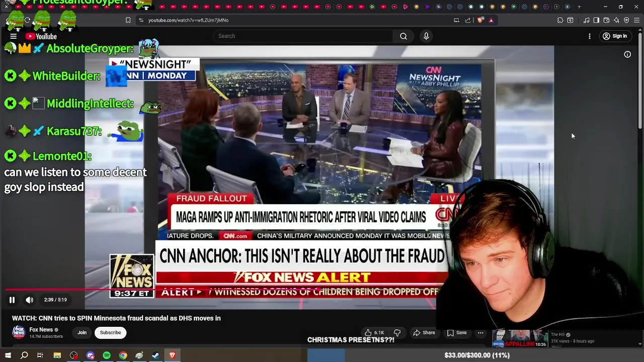
Task: Share the Fox News video
Action: [424, 333]
